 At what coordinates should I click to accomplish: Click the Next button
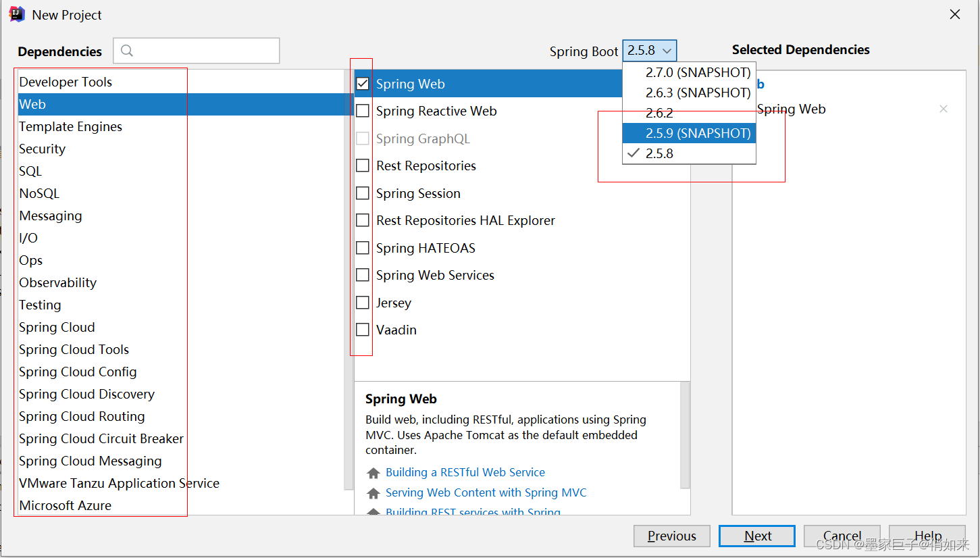[757, 536]
